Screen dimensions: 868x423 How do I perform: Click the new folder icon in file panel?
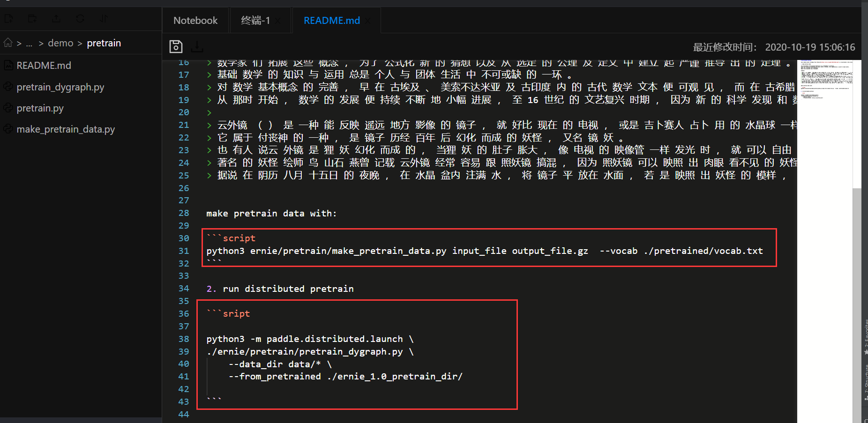pos(32,19)
